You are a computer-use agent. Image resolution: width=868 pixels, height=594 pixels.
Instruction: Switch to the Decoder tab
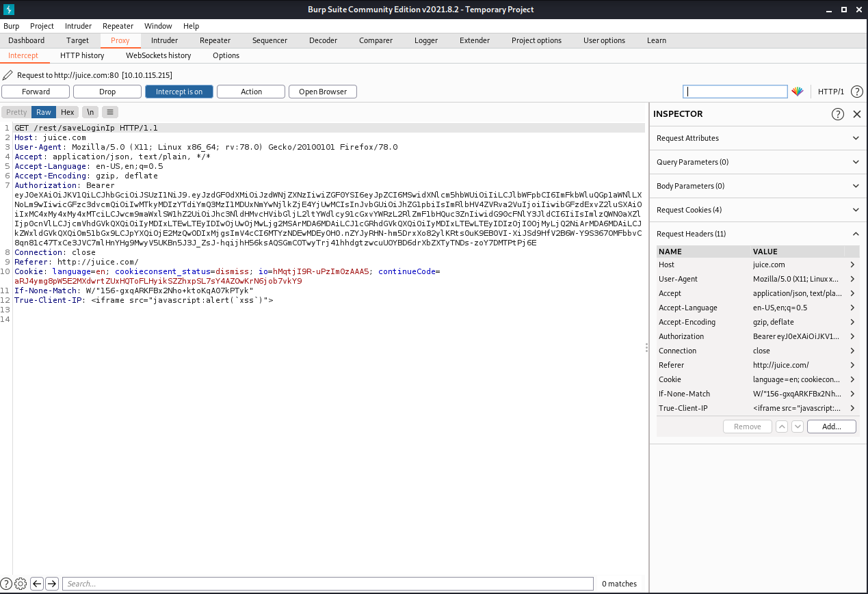click(323, 40)
